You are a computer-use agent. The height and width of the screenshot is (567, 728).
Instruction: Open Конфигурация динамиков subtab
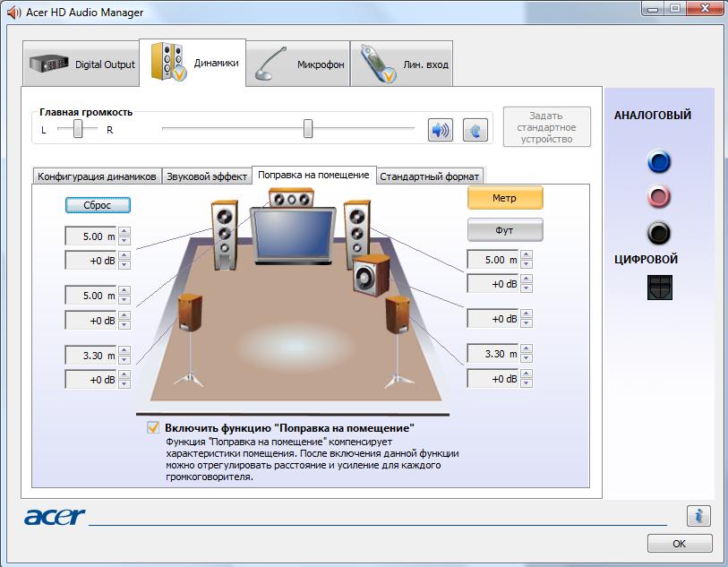(x=97, y=176)
